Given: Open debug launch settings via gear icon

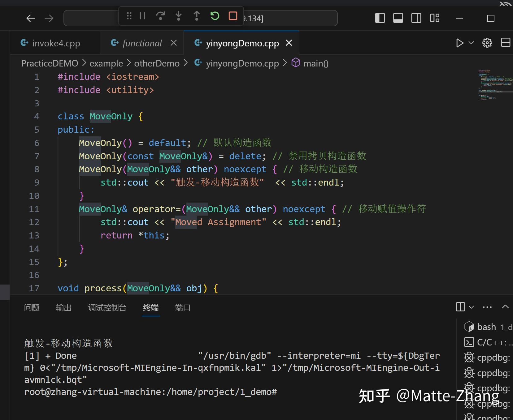Looking at the screenshot, I should [487, 43].
